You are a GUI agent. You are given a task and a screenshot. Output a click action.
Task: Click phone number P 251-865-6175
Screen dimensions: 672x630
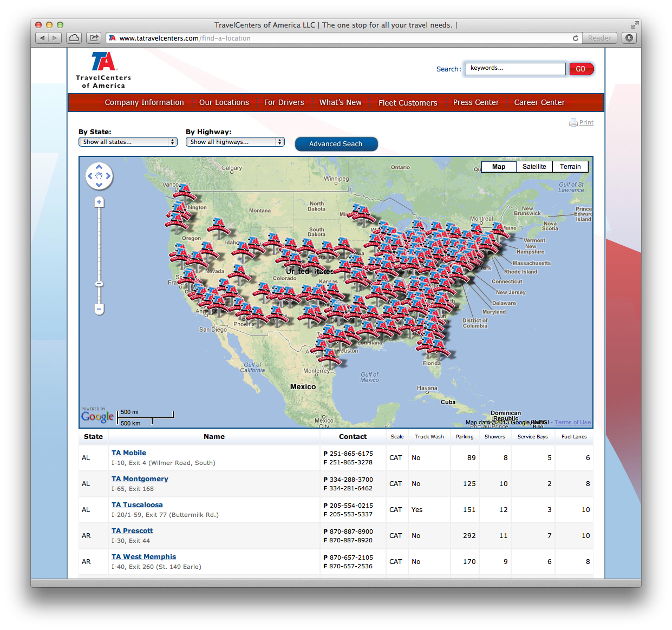[x=348, y=454]
